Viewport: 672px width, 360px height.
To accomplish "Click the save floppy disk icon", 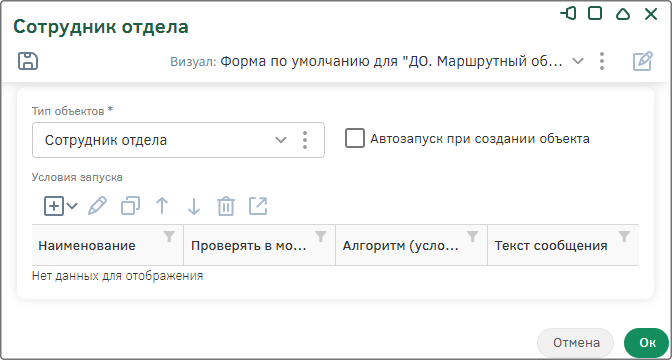I will pyautogui.click(x=28, y=61).
